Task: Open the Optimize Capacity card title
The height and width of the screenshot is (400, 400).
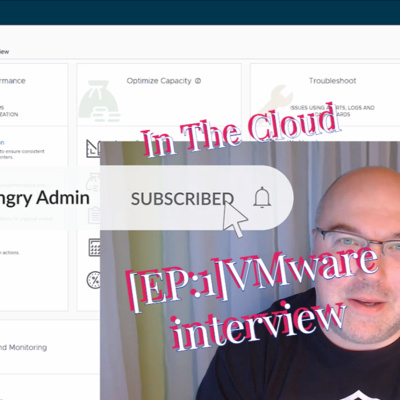Action: point(159,81)
